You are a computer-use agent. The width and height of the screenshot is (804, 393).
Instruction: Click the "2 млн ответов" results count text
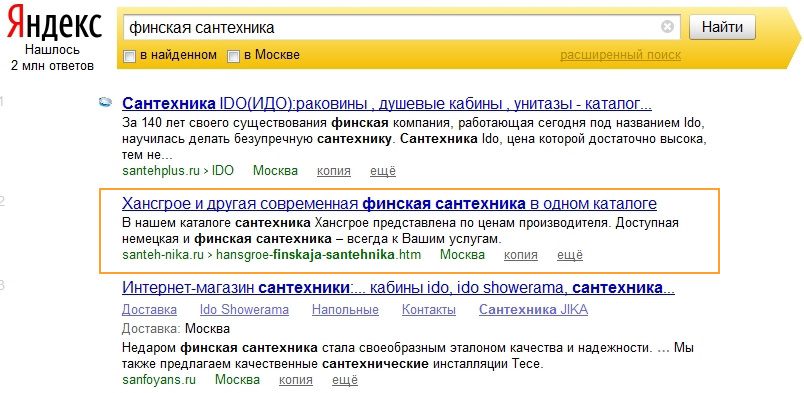point(52,66)
